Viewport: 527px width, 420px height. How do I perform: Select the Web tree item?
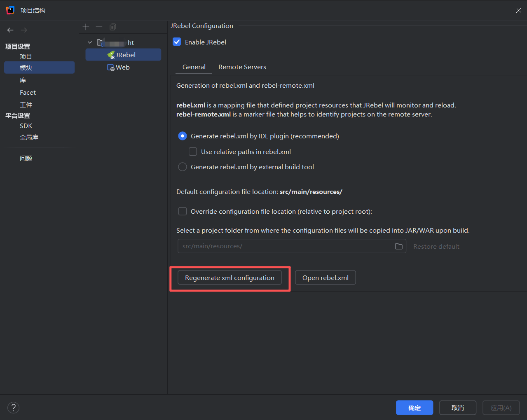pyautogui.click(x=123, y=68)
